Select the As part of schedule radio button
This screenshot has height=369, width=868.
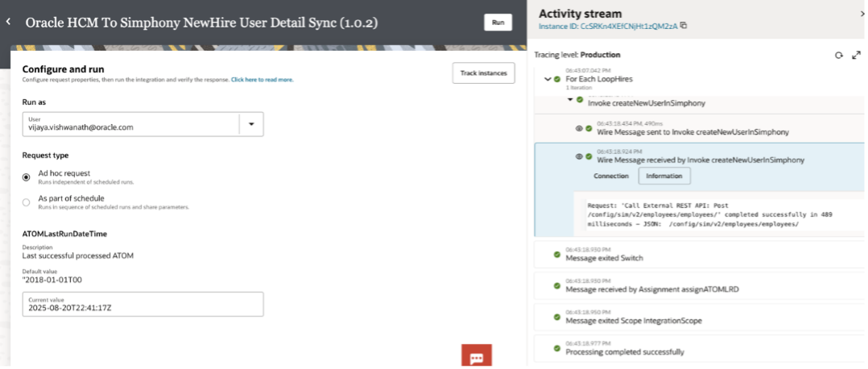point(26,202)
